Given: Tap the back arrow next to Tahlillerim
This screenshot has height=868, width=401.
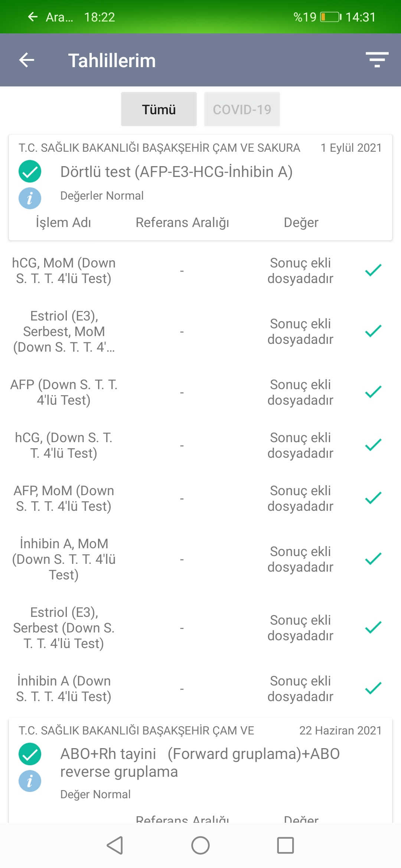Looking at the screenshot, I should point(27,60).
